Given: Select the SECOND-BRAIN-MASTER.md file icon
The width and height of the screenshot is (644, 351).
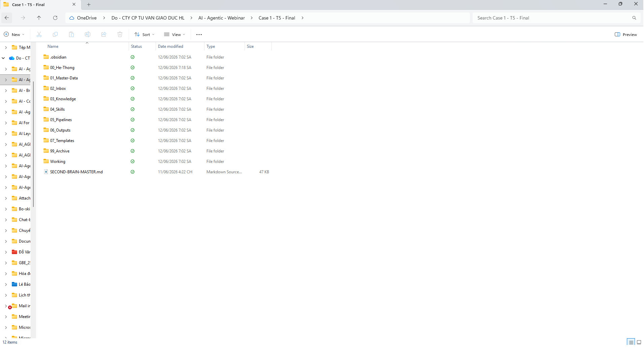Looking at the screenshot, I should (x=46, y=172).
